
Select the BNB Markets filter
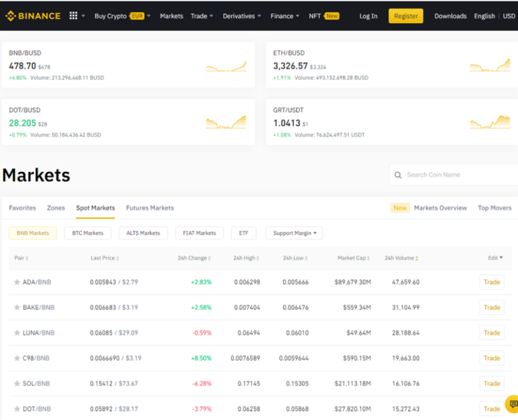(33, 233)
